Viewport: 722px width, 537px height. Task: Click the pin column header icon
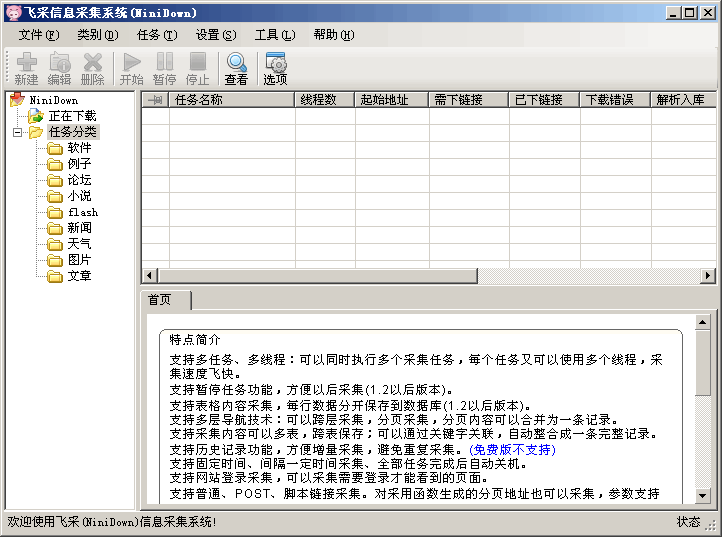point(155,99)
